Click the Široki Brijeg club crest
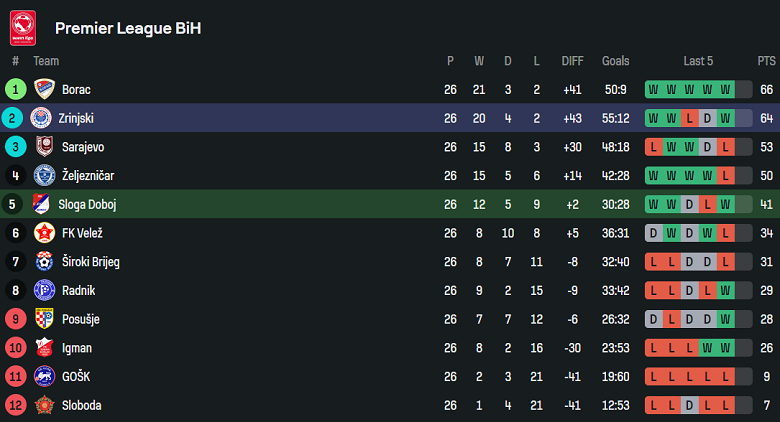Image resolution: width=780 pixels, height=422 pixels. click(43, 262)
